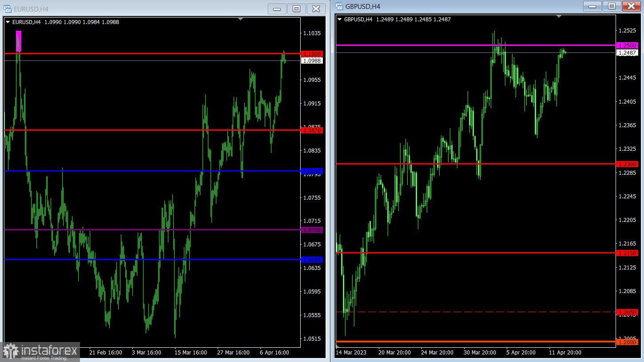
Task: Click the EURUSD,H4 window title text
Action: [x=31, y=9]
